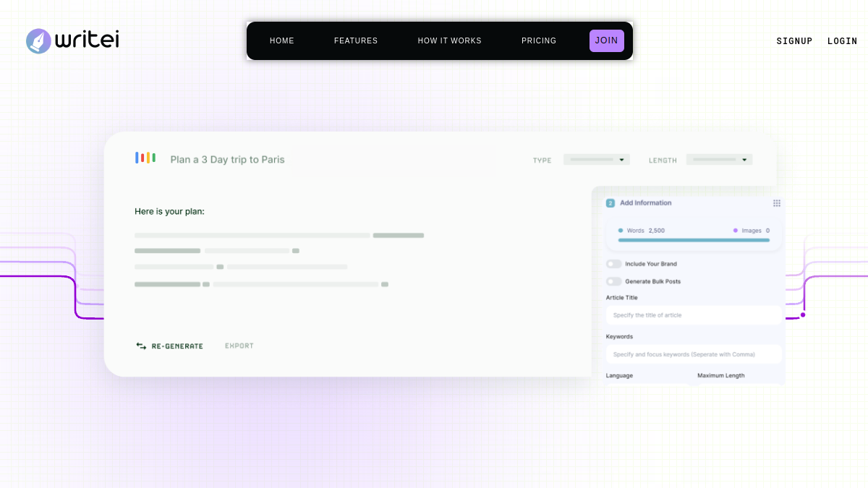
Task: Click the re-generate arrows icon
Action: point(141,346)
